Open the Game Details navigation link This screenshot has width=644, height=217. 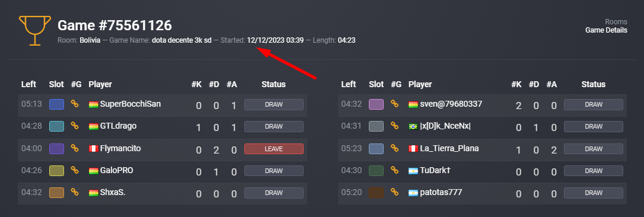(606, 30)
